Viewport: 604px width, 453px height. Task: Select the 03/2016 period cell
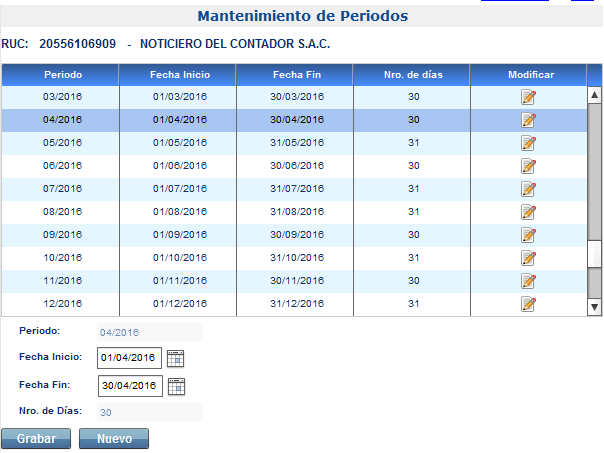(60, 97)
